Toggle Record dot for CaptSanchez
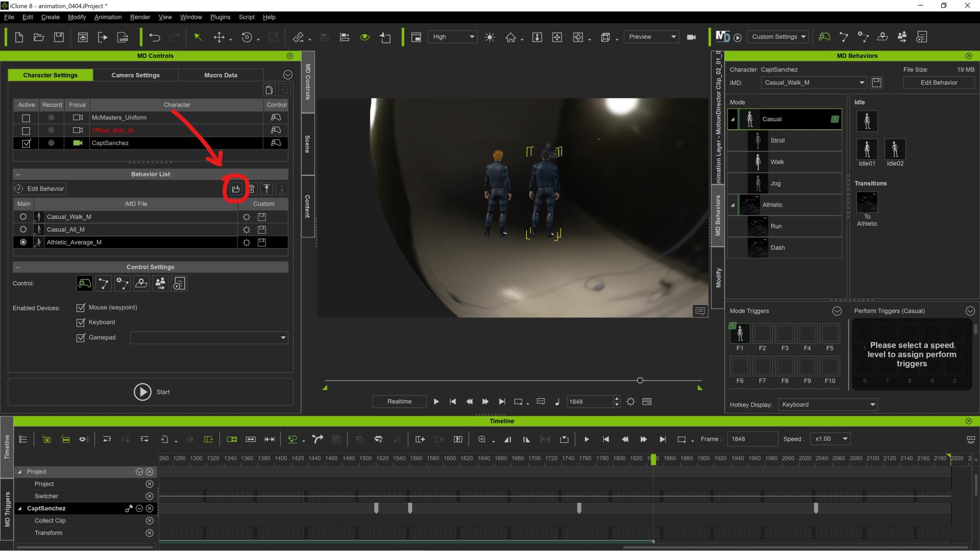The image size is (980, 551). click(51, 143)
